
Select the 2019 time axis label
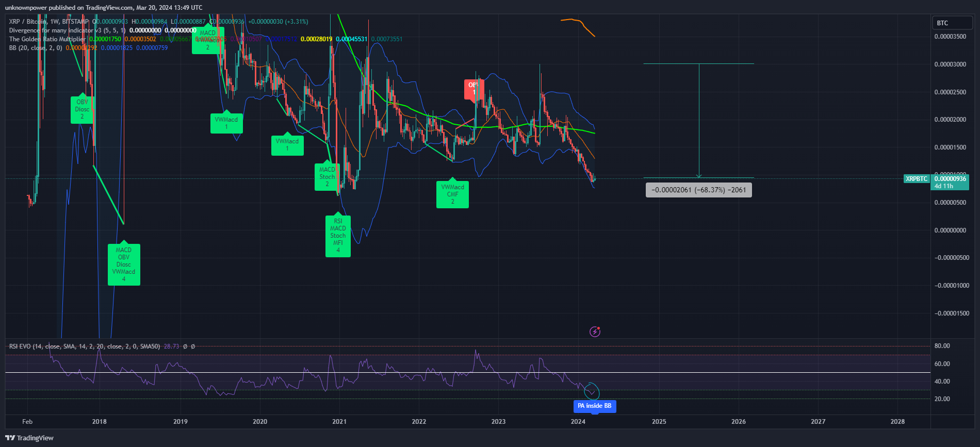181,422
